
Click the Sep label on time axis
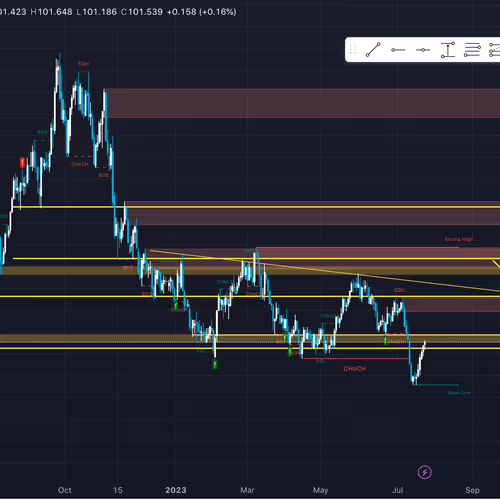472,490
